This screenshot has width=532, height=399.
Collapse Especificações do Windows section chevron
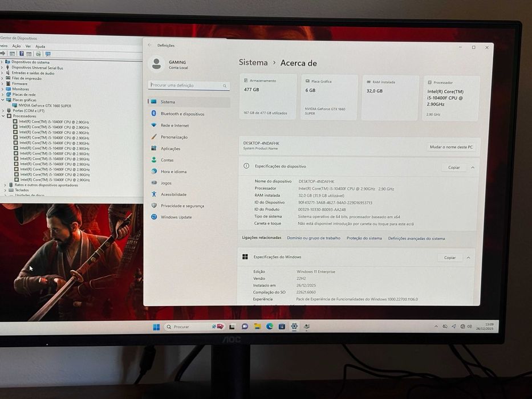click(x=468, y=258)
